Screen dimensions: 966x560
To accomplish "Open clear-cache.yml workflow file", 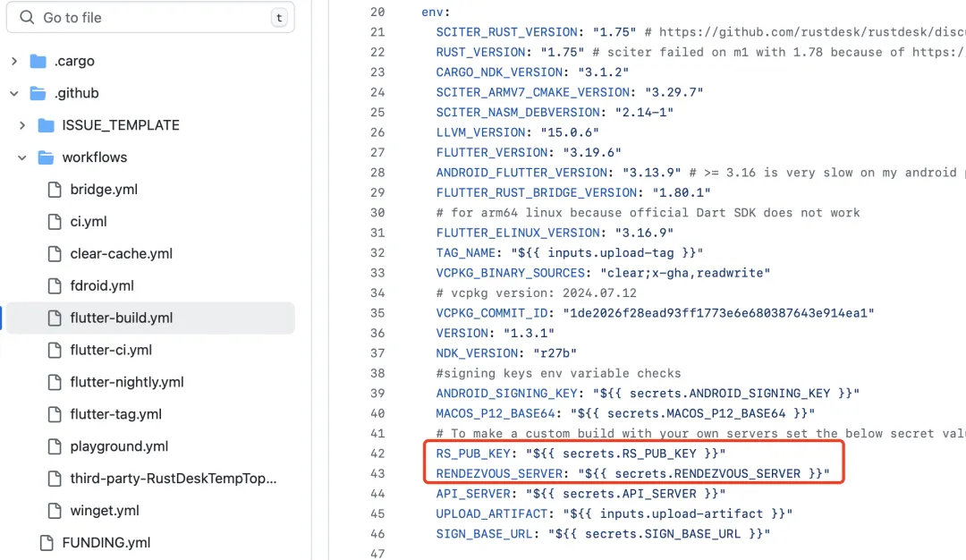I will pos(121,254).
